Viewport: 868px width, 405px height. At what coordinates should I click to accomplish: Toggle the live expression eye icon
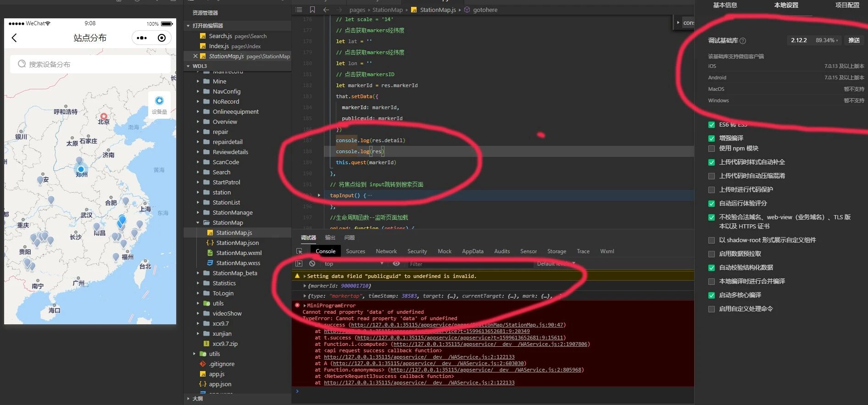pyautogui.click(x=396, y=263)
